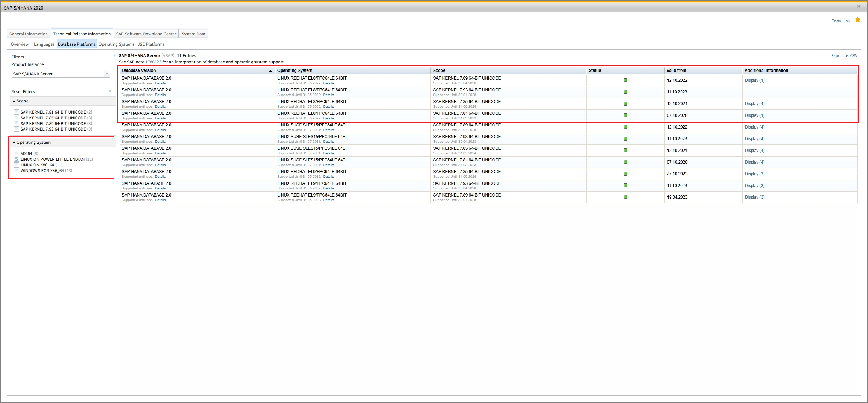
Task: Open the Languages sub-tab
Action: point(44,44)
